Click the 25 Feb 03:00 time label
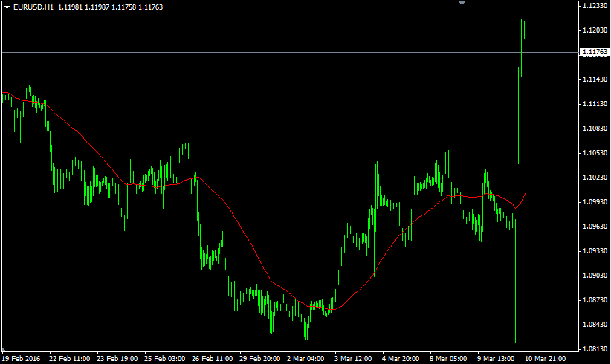The image size is (611, 364). click(x=164, y=358)
